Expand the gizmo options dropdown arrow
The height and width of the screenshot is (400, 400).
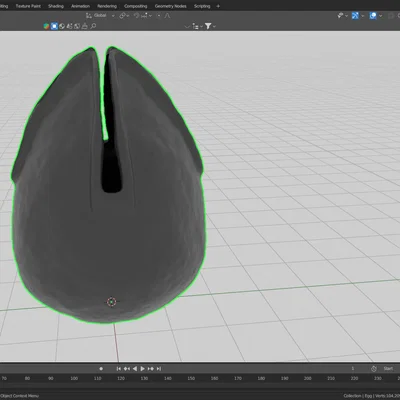(x=363, y=15)
